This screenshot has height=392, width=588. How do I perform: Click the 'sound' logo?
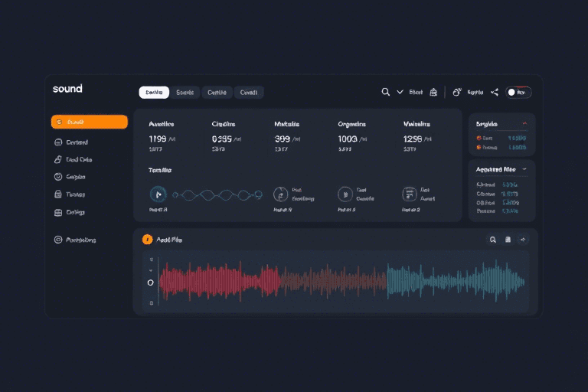point(67,89)
